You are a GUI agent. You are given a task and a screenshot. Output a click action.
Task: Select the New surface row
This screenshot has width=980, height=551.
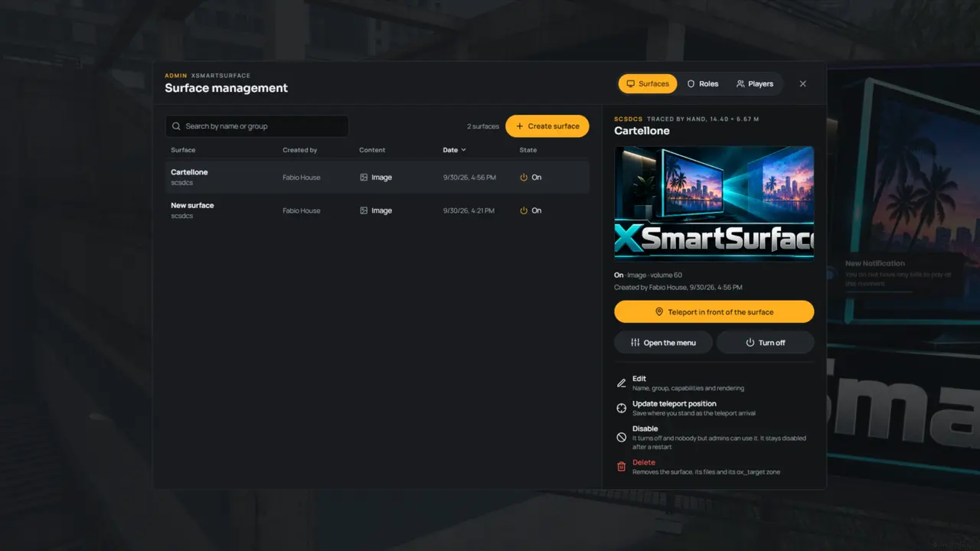377,210
